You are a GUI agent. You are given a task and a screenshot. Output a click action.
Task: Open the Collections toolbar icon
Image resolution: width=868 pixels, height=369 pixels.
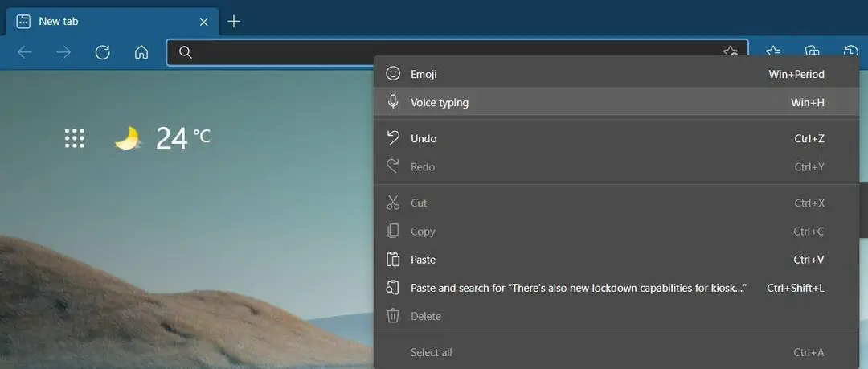(812, 51)
